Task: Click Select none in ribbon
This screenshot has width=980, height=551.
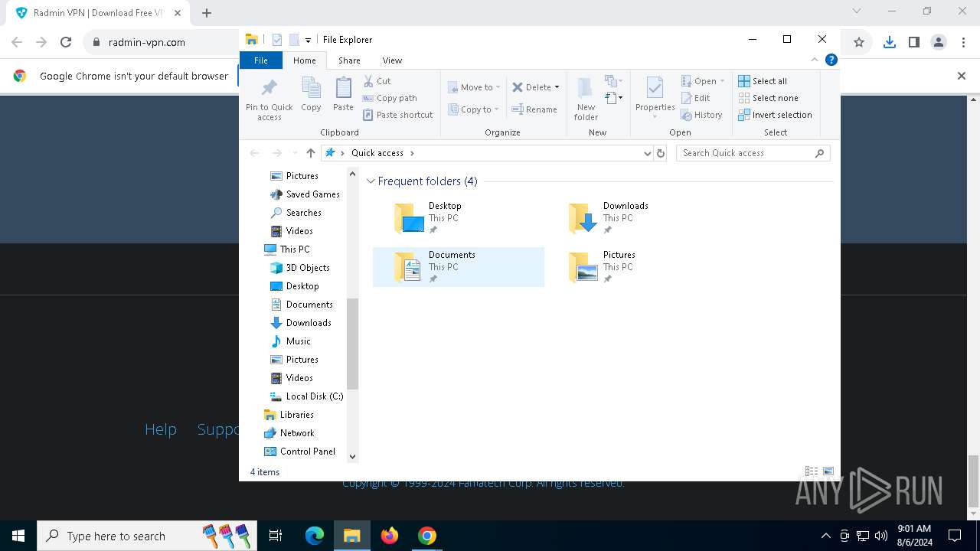Action: [x=768, y=98]
